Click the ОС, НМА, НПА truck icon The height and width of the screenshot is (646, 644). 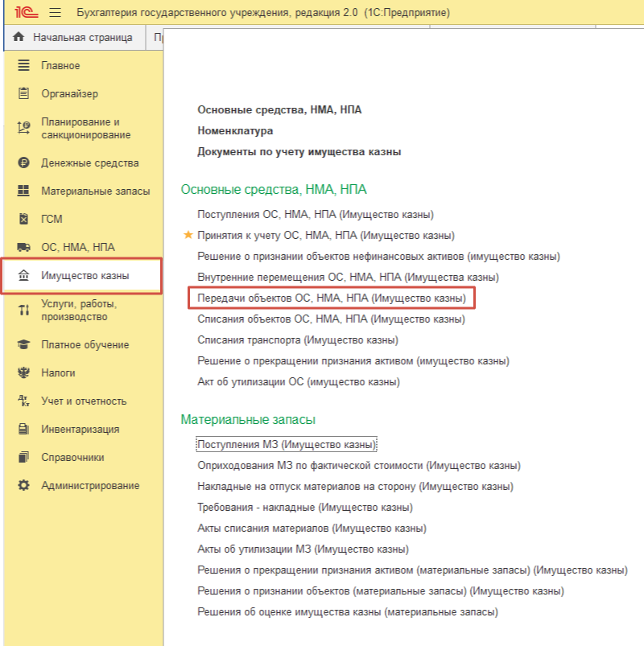(x=23, y=247)
